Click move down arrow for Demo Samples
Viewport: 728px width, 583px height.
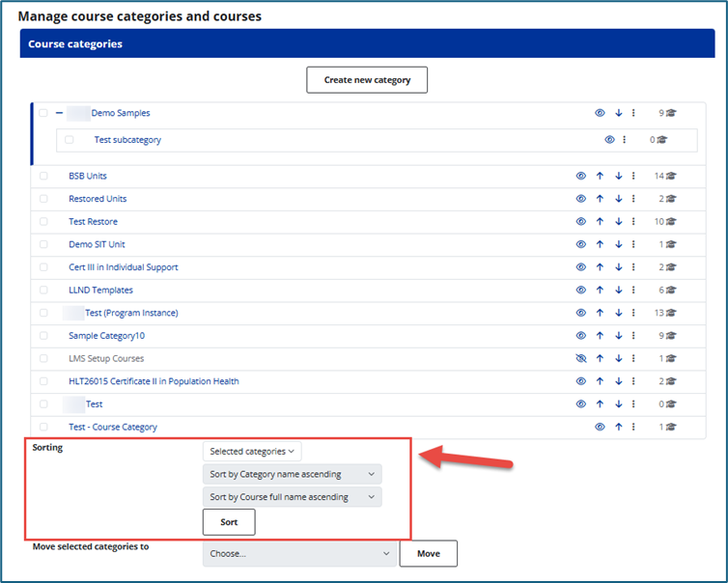(618, 113)
